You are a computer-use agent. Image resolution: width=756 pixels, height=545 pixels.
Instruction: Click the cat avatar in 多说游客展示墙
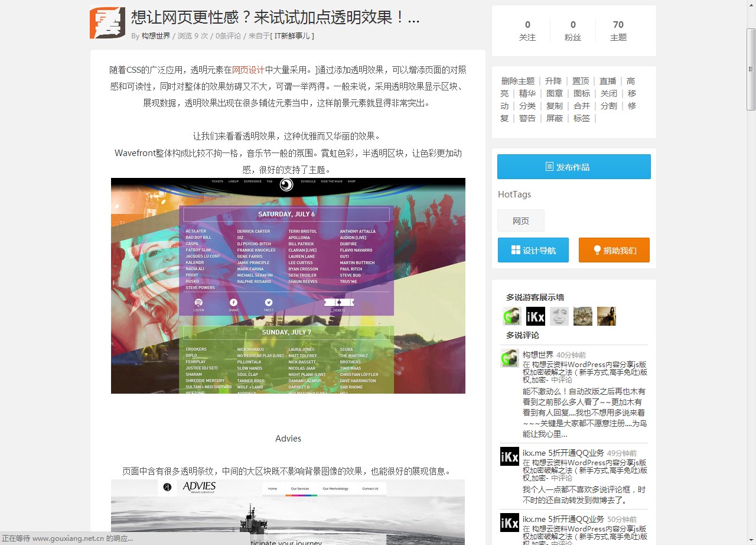coord(582,316)
